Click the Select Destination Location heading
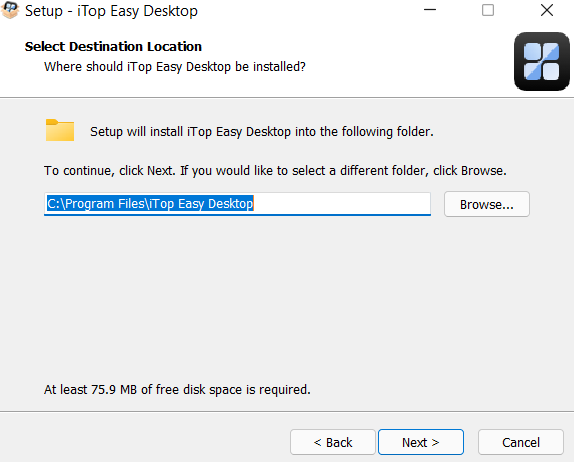 (x=113, y=46)
